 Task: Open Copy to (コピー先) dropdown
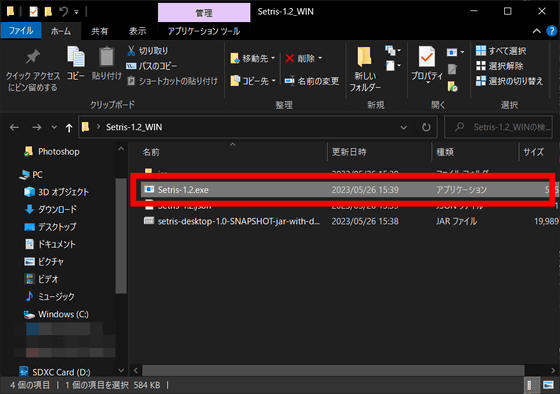tap(253, 81)
